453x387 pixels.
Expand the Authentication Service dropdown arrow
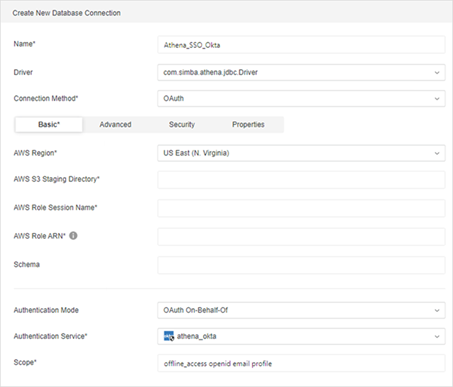coord(437,337)
